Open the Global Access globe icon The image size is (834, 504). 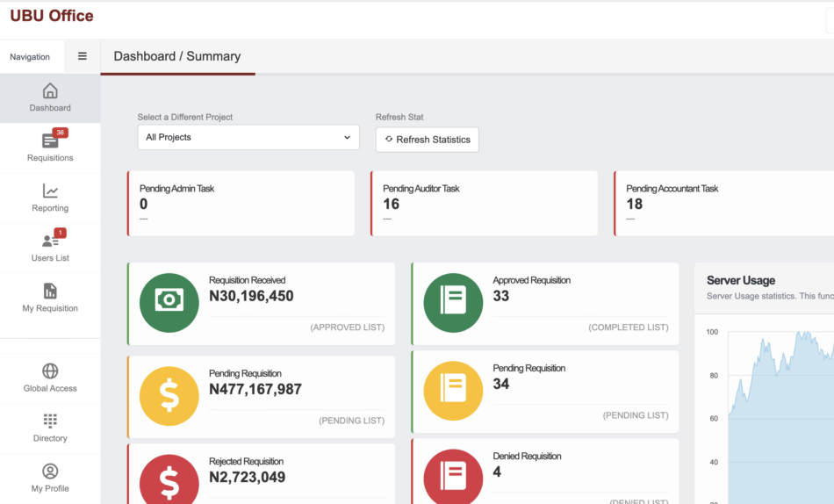coord(50,371)
